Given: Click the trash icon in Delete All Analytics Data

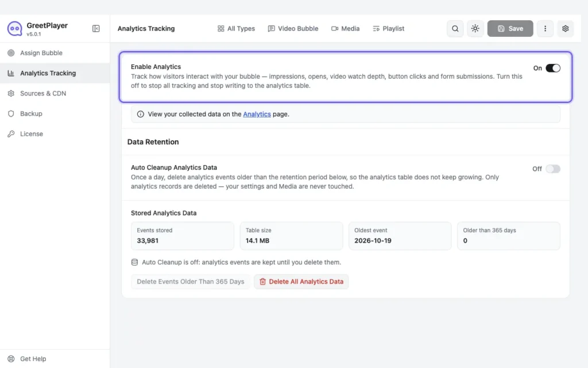Looking at the screenshot, I should tap(262, 282).
